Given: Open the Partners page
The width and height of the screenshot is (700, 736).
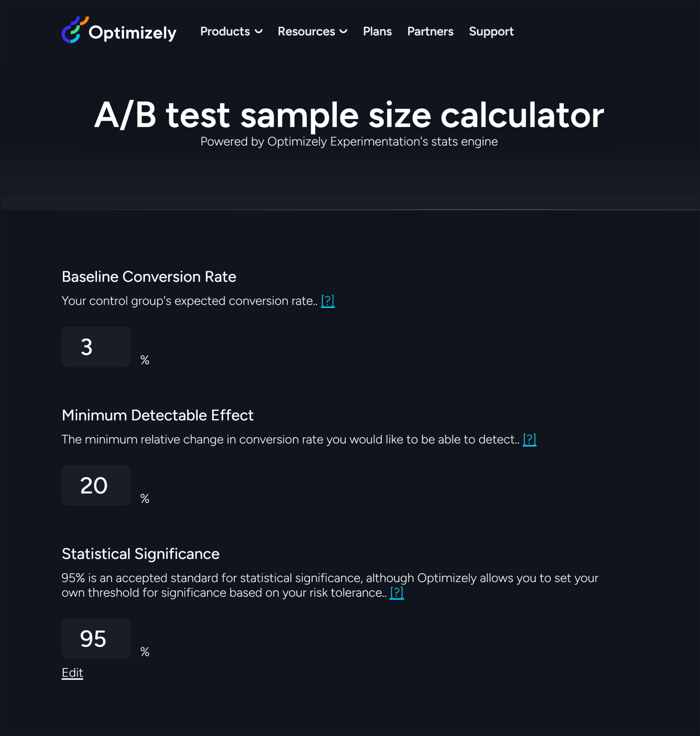Looking at the screenshot, I should coord(430,31).
